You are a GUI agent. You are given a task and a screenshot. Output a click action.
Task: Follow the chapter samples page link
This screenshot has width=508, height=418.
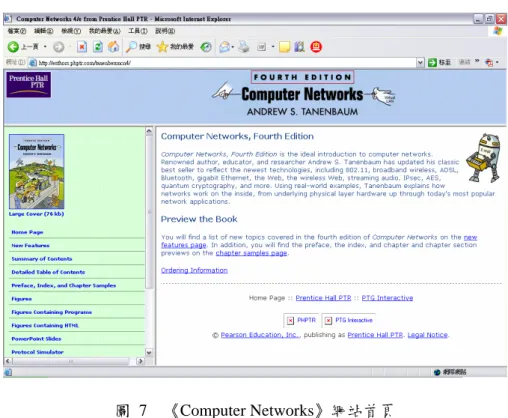tap(251, 253)
